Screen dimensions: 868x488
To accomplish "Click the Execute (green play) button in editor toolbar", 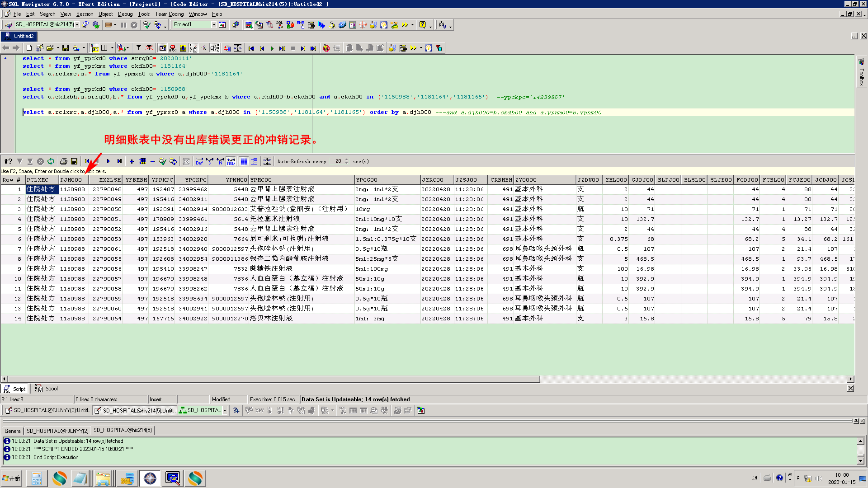I will pos(272,48).
